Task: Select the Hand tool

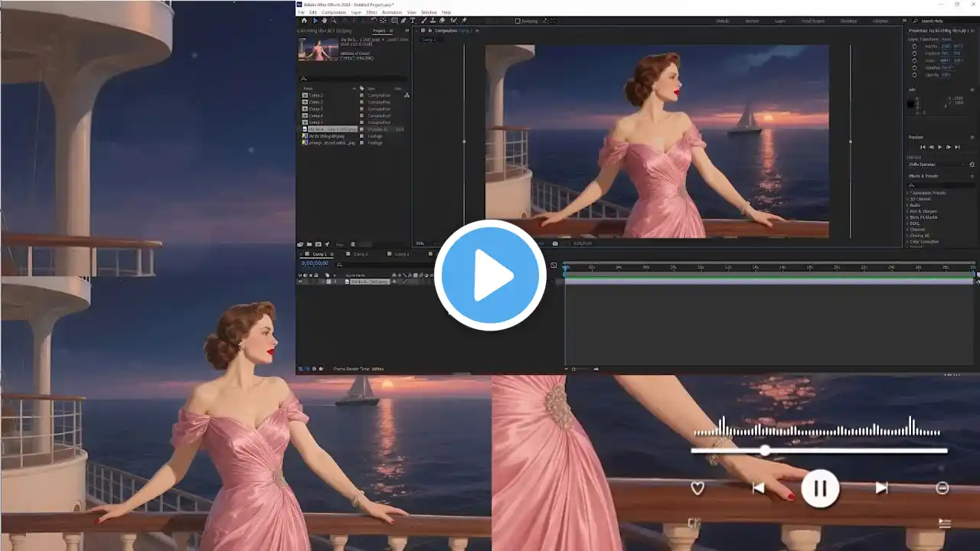Action: 324,21
